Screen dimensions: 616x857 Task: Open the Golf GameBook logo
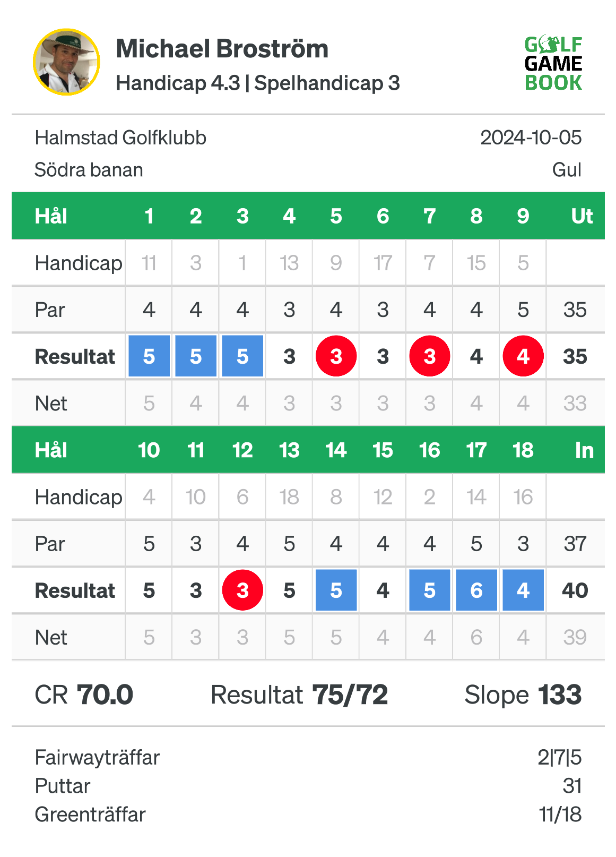tap(553, 63)
